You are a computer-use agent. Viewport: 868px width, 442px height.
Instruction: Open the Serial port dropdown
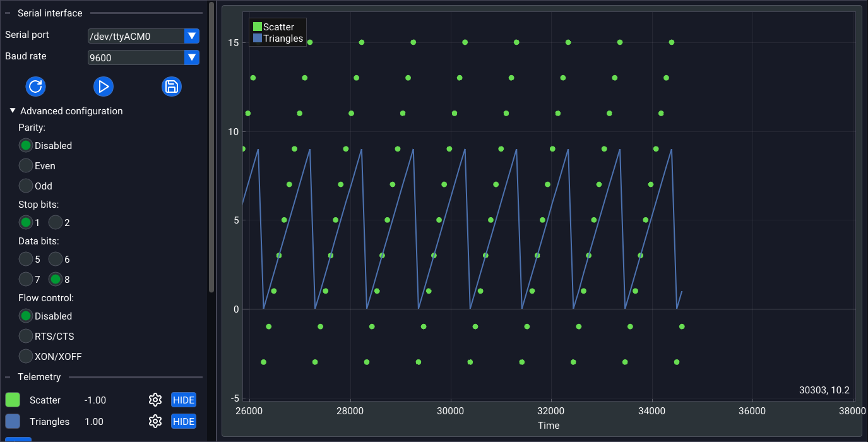[192, 36]
